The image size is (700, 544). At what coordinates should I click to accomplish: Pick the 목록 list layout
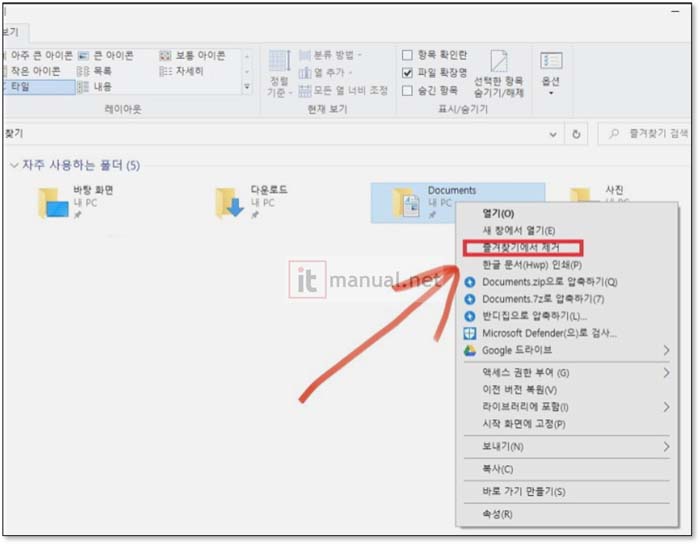pyautogui.click(x=95, y=71)
